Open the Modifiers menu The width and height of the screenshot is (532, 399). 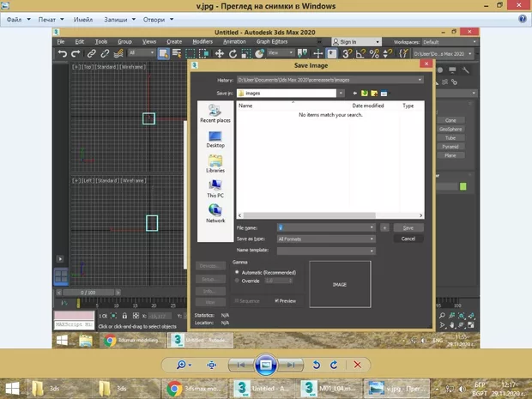203,41
